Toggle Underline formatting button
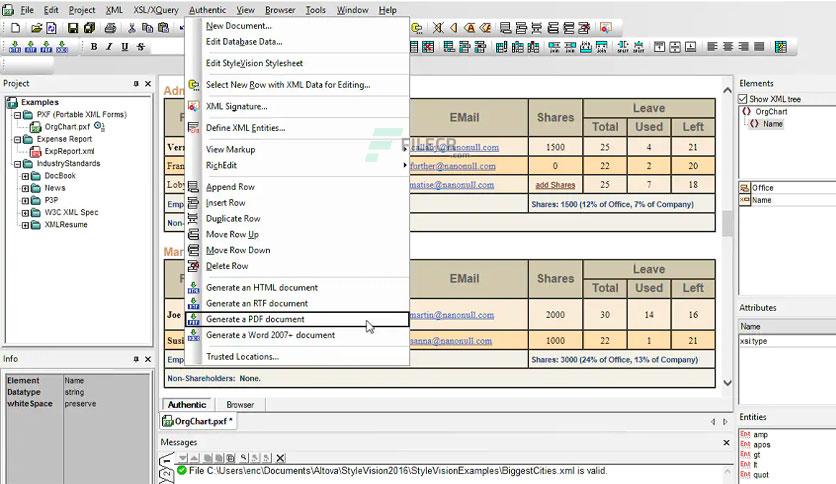 click(x=125, y=47)
